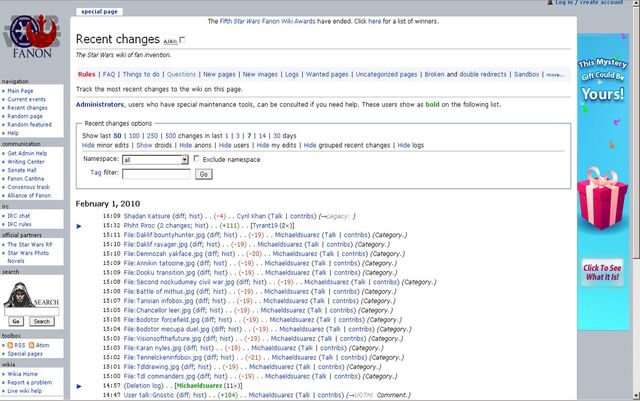This screenshot has height=401, width=640.
Task: Click the 'here' link for winners list
Action: point(374,21)
